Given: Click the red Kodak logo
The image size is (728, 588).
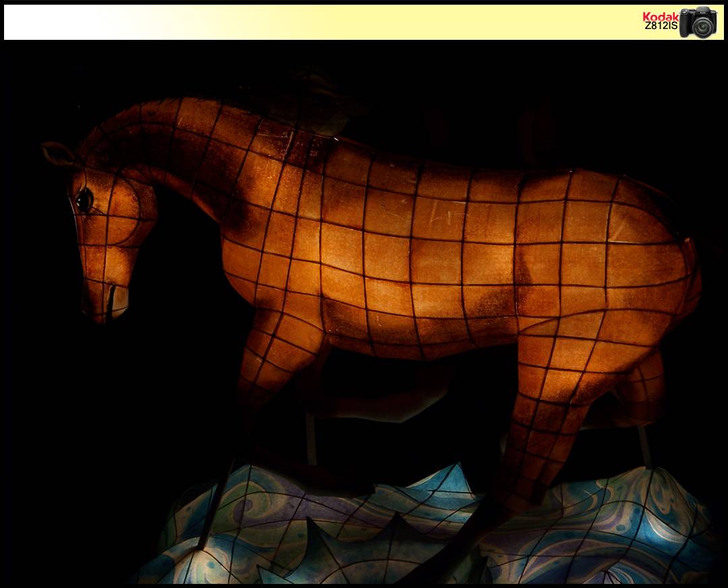Looking at the screenshot, I should click(660, 16).
